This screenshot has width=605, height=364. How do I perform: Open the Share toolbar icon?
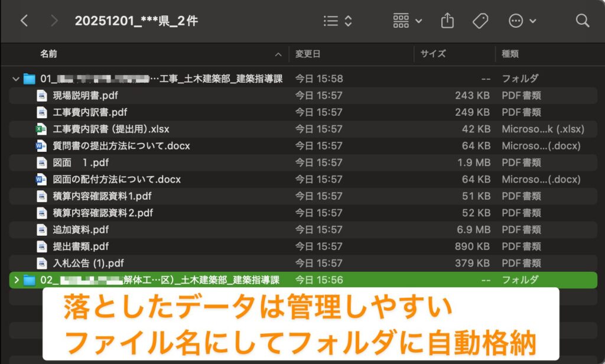click(x=447, y=21)
